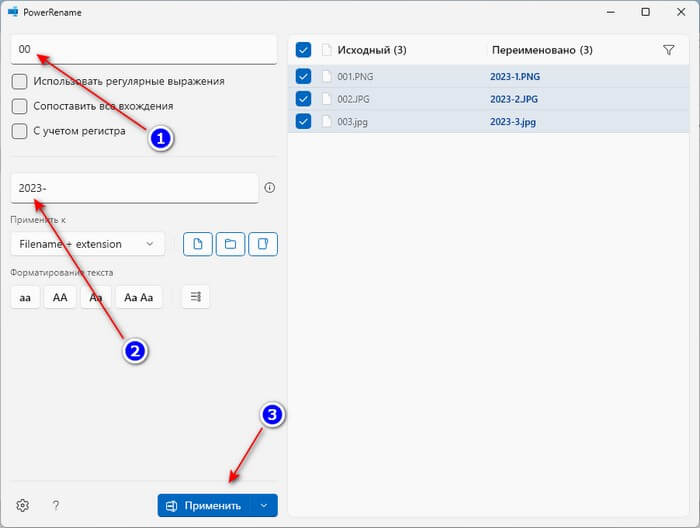Click the search field containing '00'
Viewport: 700px width, 528px height.
click(x=143, y=49)
